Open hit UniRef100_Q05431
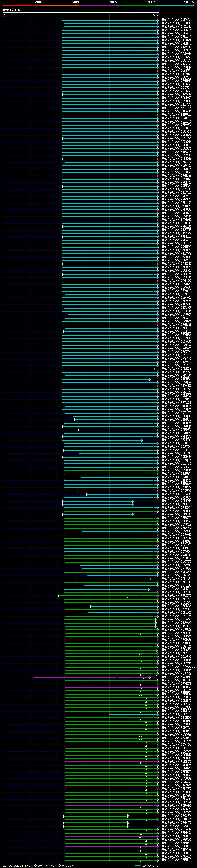 pos(177,20)
